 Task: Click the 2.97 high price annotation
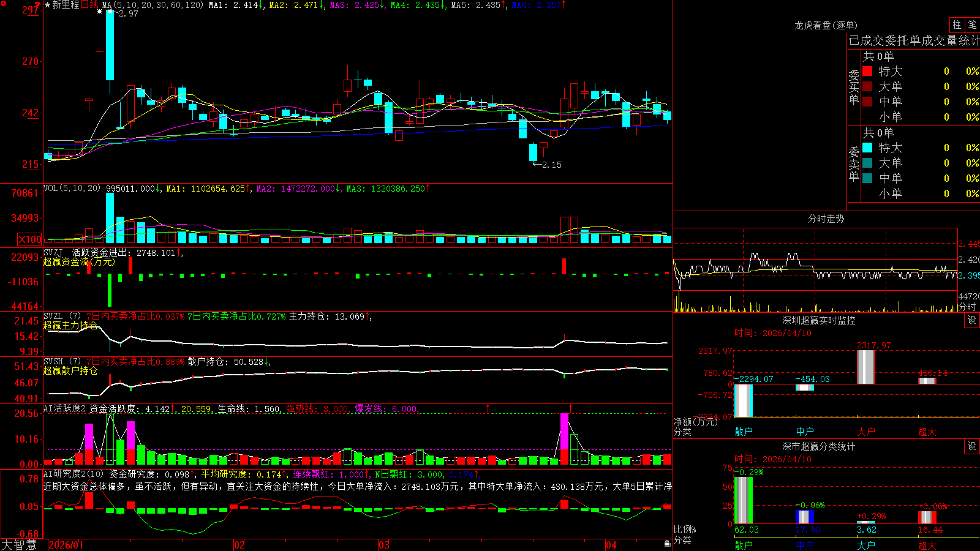(128, 13)
